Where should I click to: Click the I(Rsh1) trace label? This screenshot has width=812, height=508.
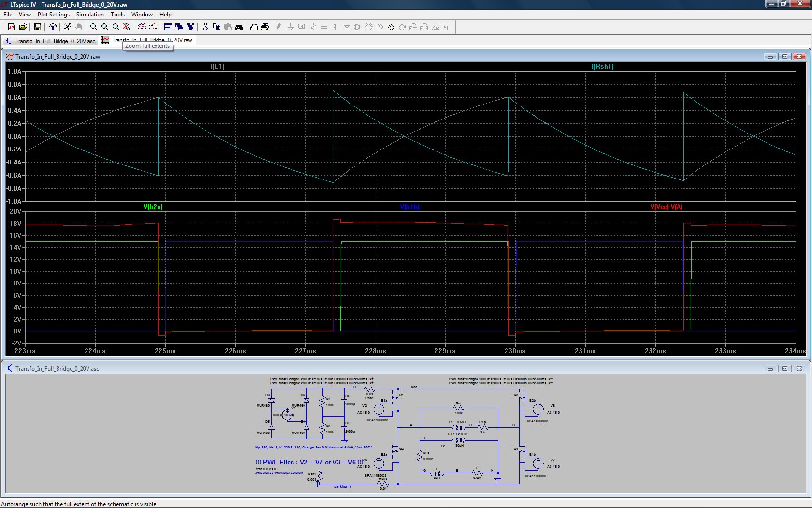coord(602,67)
